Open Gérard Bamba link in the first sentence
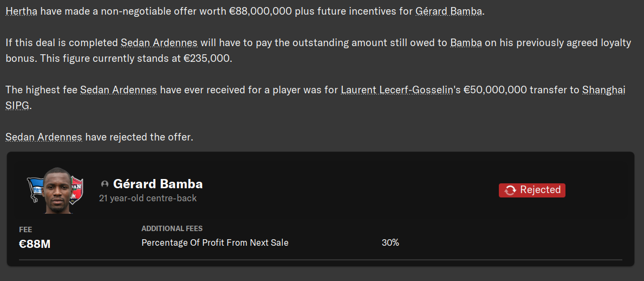The width and height of the screenshot is (644, 281). tap(448, 11)
